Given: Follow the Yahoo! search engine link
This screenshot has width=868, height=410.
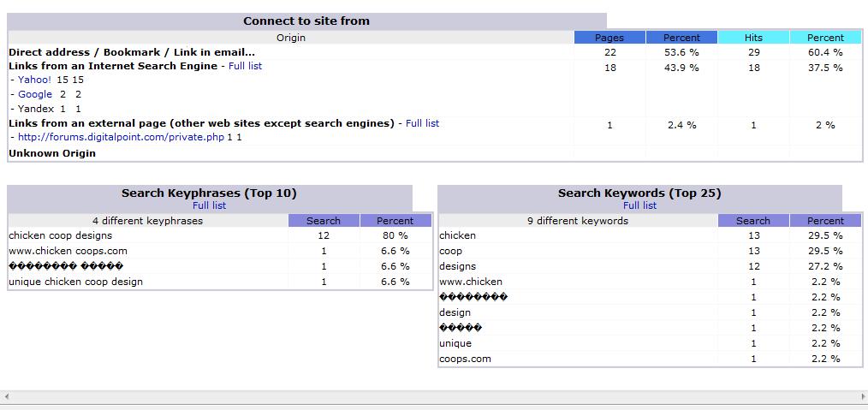Looking at the screenshot, I should [x=34, y=80].
